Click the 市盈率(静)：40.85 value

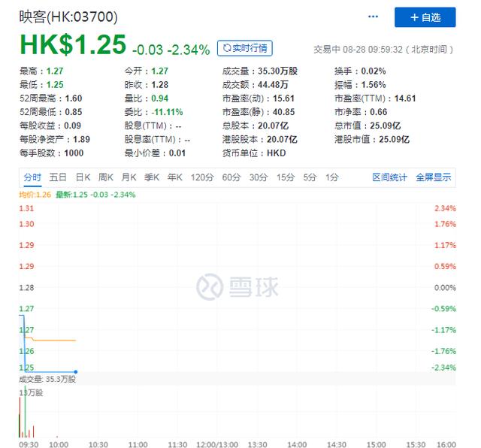click(259, 112)
